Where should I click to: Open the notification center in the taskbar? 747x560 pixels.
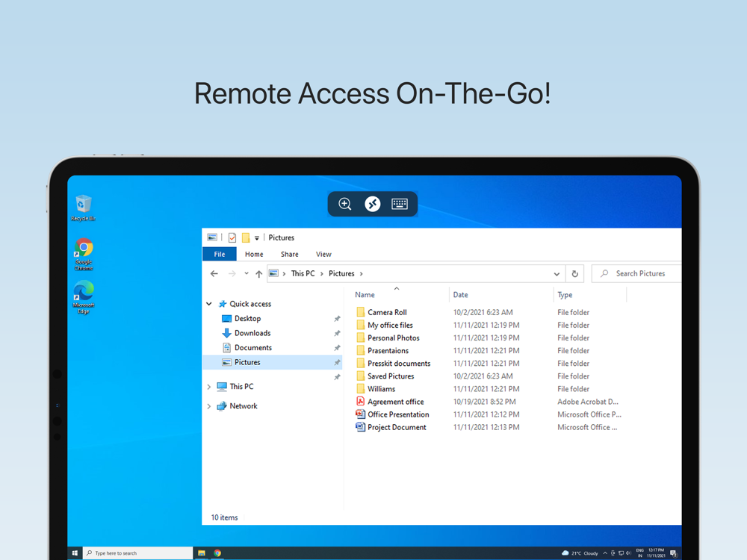tap(674, 553)
